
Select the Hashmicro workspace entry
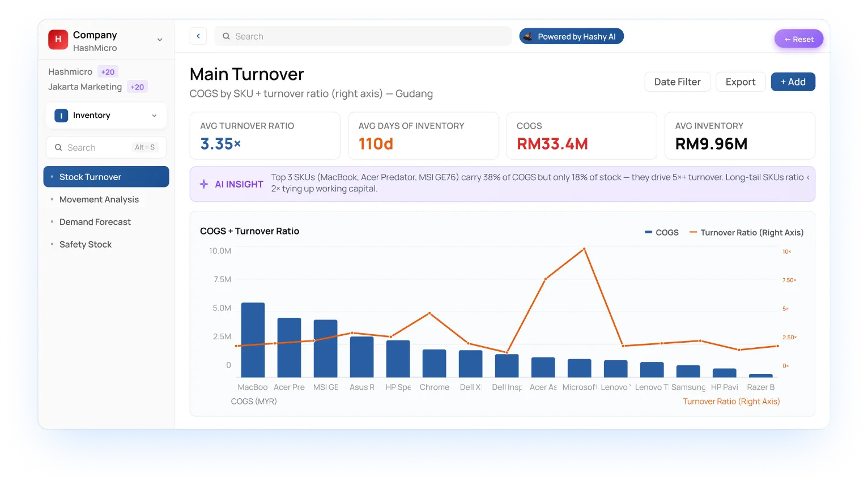(70, 72)
